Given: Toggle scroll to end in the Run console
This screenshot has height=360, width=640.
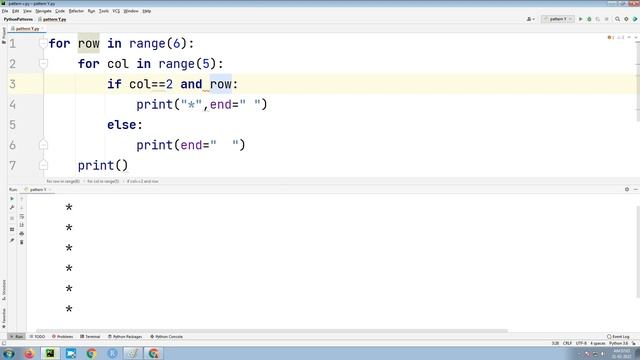Looking at the screenshot, I should (x=22, y=225).
